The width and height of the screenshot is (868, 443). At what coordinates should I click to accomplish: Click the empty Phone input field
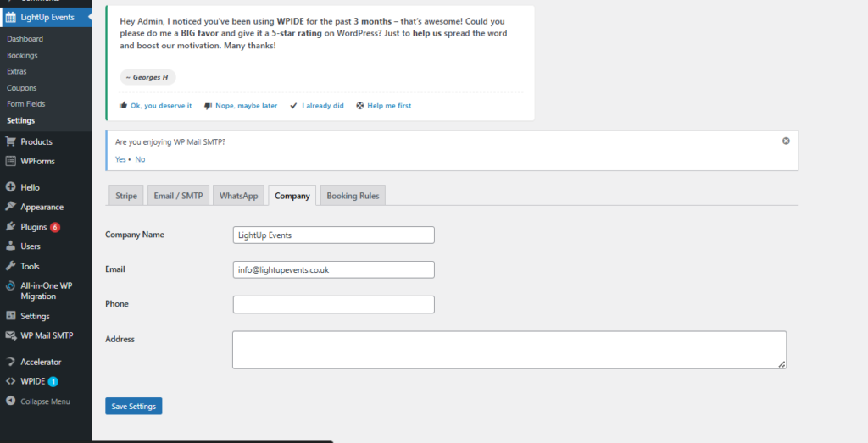pyautogui.click(x=334, y=304)
